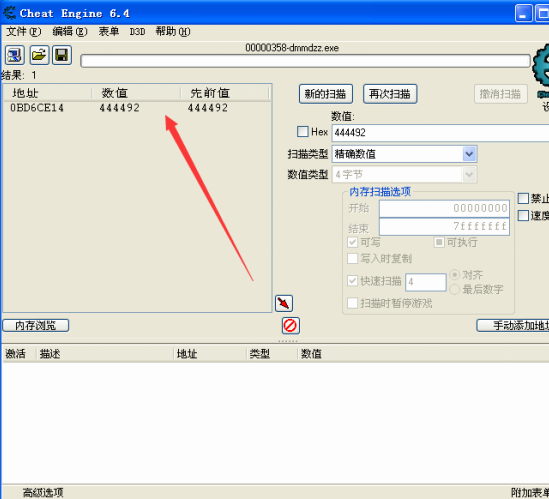Click the scan progress bar
This screenshot has height=499, width=549.
[305, 61]
